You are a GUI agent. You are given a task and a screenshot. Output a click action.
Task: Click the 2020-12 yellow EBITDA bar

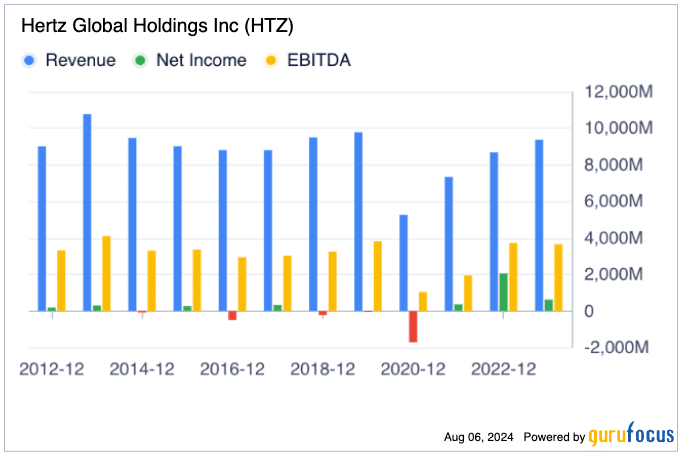423,301
